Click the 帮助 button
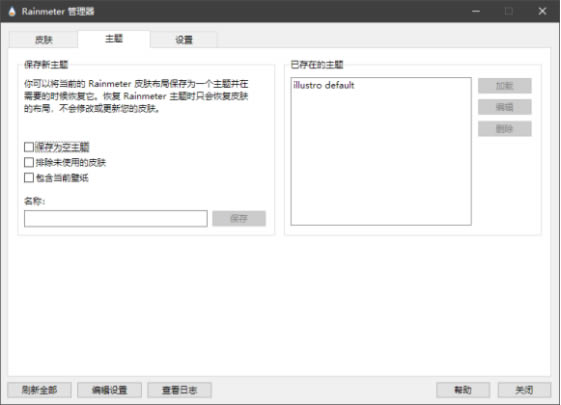 click(x=463, y=390)
